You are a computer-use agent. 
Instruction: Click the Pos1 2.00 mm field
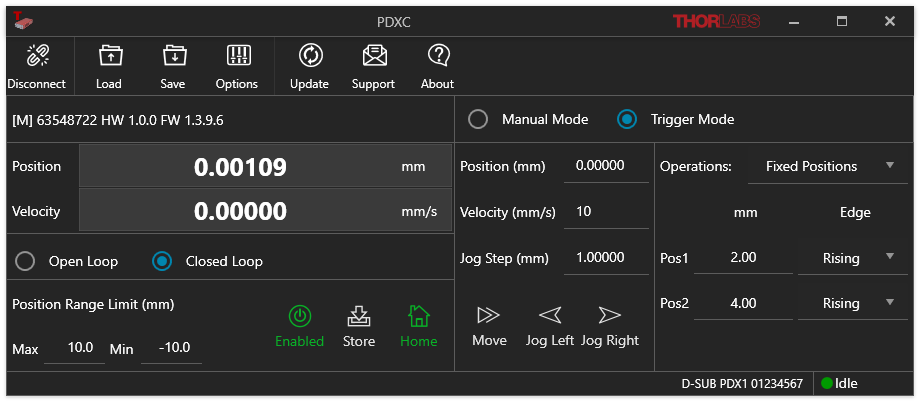point(743,258)
